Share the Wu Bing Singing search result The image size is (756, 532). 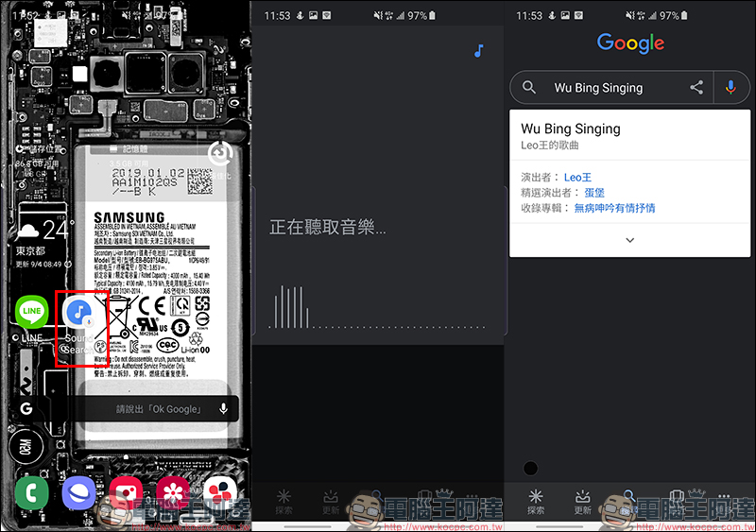click(x=696, y=87)
